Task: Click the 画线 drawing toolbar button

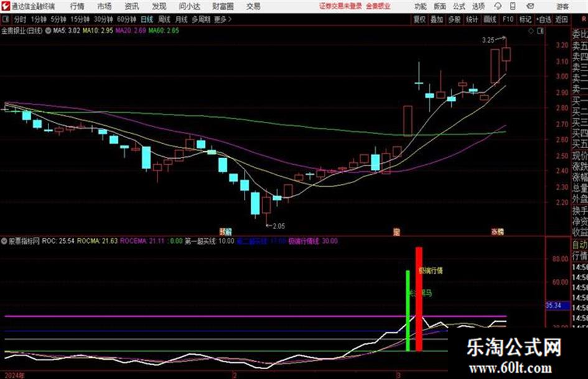Action: 490,19
